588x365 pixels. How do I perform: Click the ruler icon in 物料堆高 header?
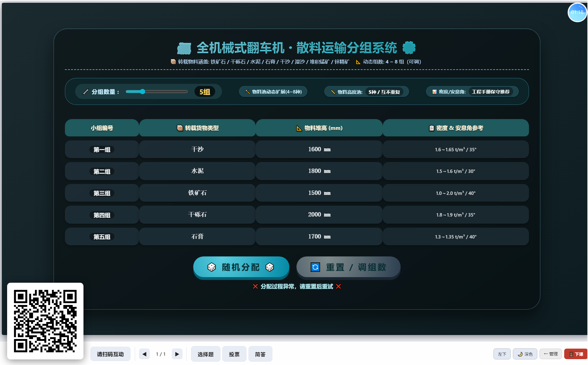(x=299, y=128)
